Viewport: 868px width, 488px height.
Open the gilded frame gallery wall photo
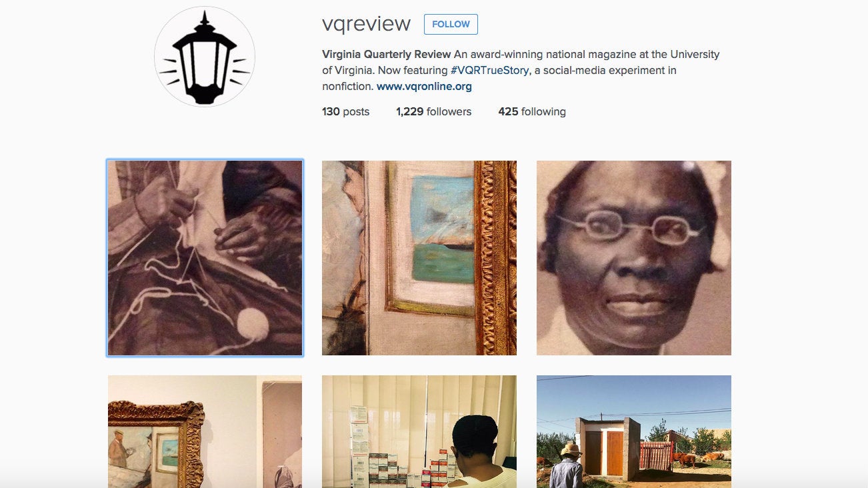(x=205, y=431)
